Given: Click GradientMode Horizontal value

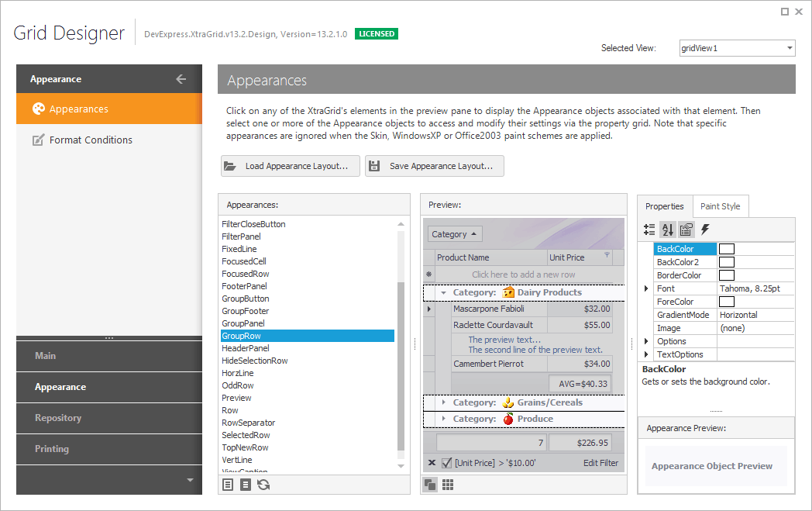Looking at the screenshot, I should click(x=756, y=315).
